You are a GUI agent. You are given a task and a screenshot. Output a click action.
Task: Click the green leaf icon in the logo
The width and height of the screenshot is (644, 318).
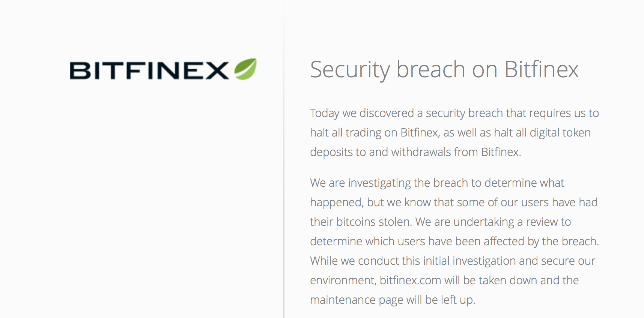tap(246, 69)
